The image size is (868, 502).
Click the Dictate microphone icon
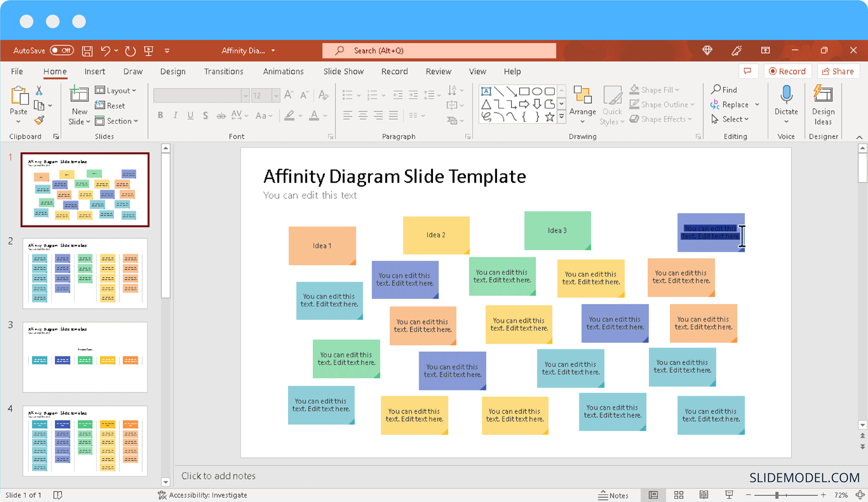786,96
